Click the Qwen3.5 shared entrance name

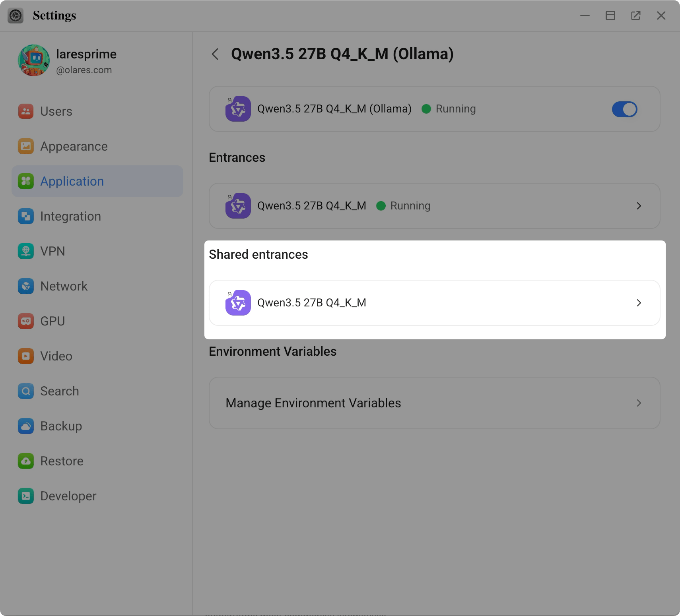coord(311,303)
